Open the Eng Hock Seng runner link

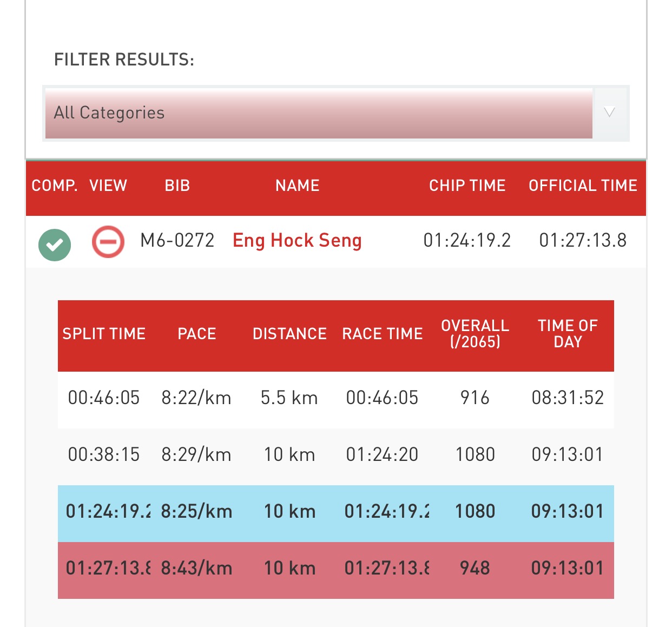click(x=297, y=240)
